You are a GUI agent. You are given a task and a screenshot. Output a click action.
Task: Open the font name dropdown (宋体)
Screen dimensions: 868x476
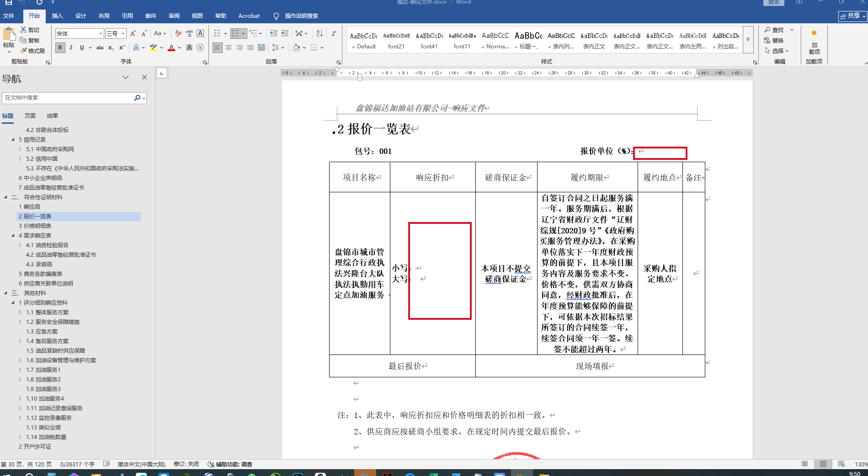tap(101, 33)
